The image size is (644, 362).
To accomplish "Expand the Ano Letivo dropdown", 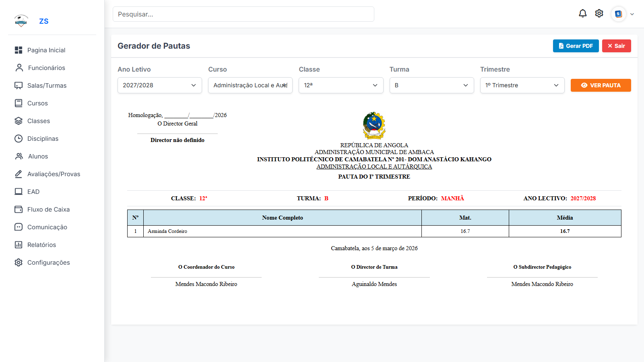I will click(x=159, y=85).
